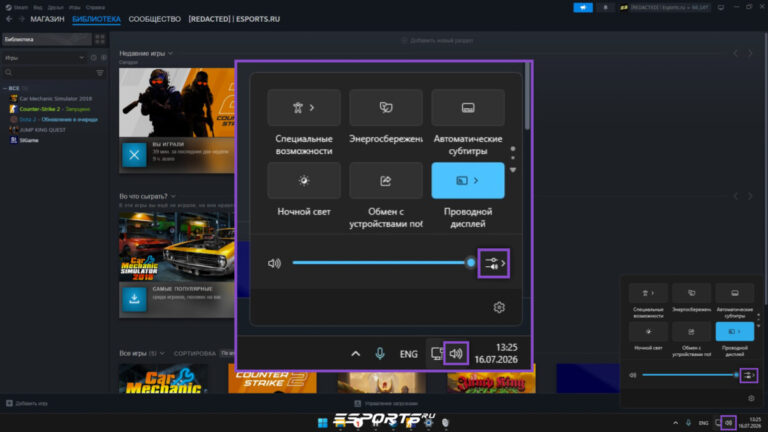Click the blue download icon under Car Mechanic

134,299
